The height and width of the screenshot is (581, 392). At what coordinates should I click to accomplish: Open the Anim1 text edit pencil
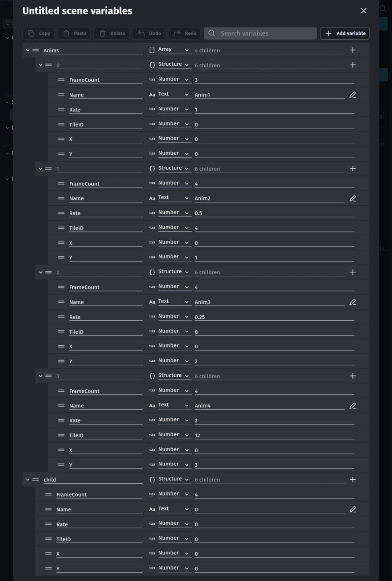[x=352, y=95]
